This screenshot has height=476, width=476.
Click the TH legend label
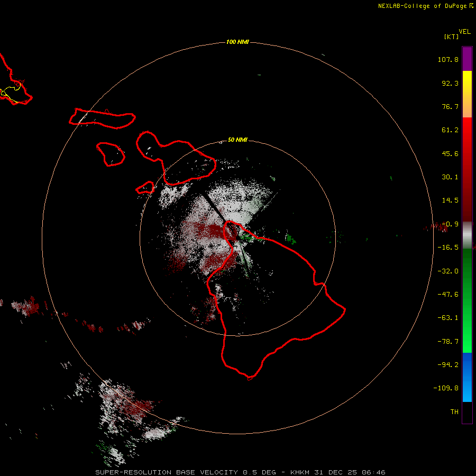click(454, 412)
